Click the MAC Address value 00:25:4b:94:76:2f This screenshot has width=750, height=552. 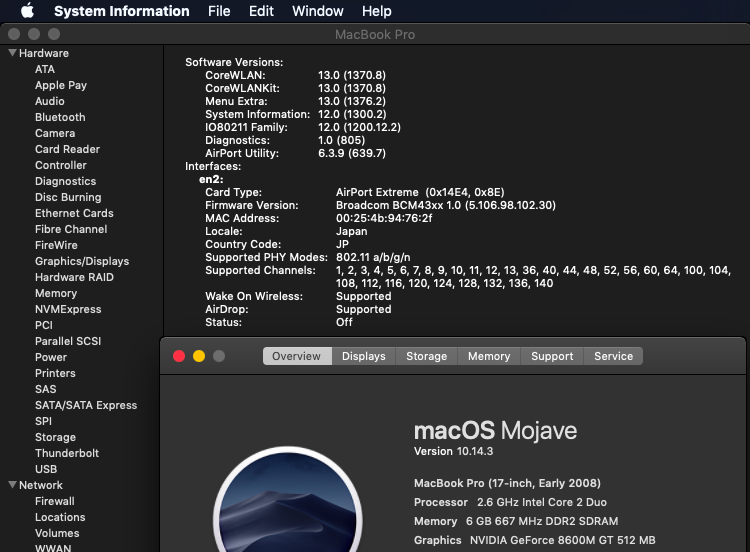(x=384, y=218)
